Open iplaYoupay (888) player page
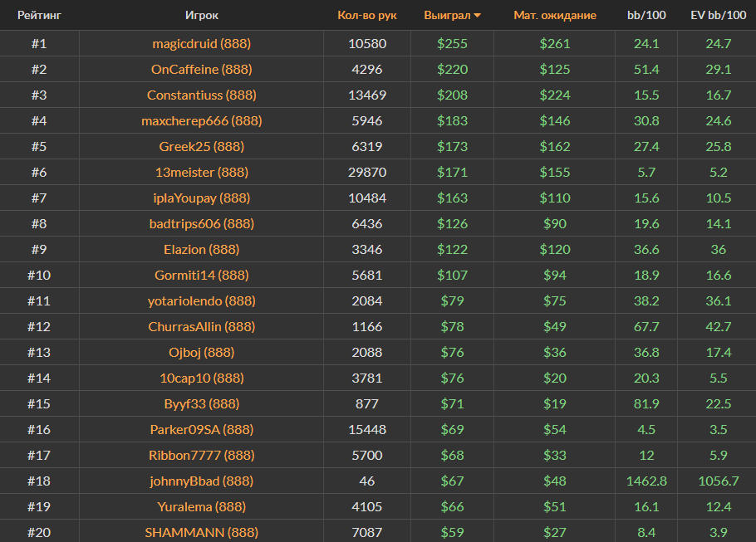 [202, 198]
